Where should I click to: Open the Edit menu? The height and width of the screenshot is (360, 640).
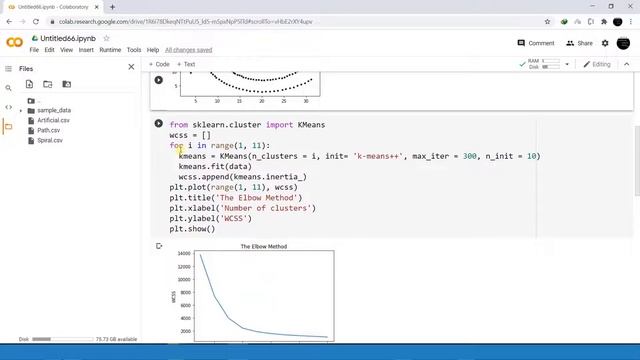[49, 50]
